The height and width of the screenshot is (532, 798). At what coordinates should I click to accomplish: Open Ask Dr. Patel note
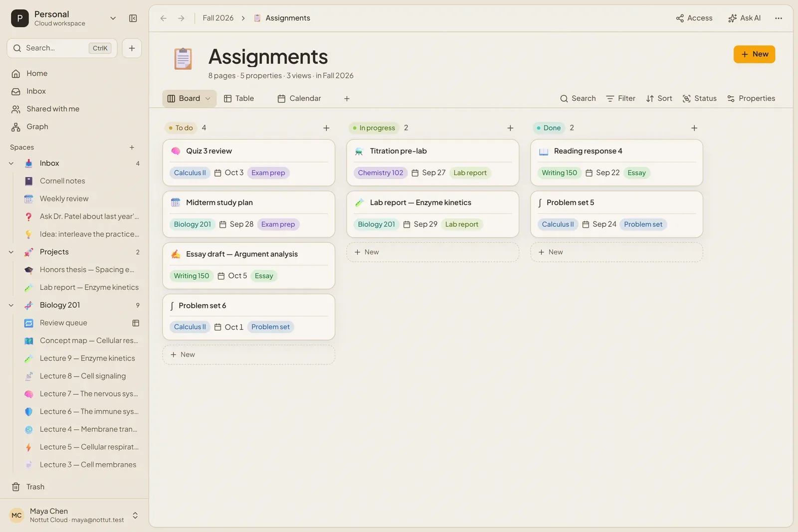tap(81, 216)
